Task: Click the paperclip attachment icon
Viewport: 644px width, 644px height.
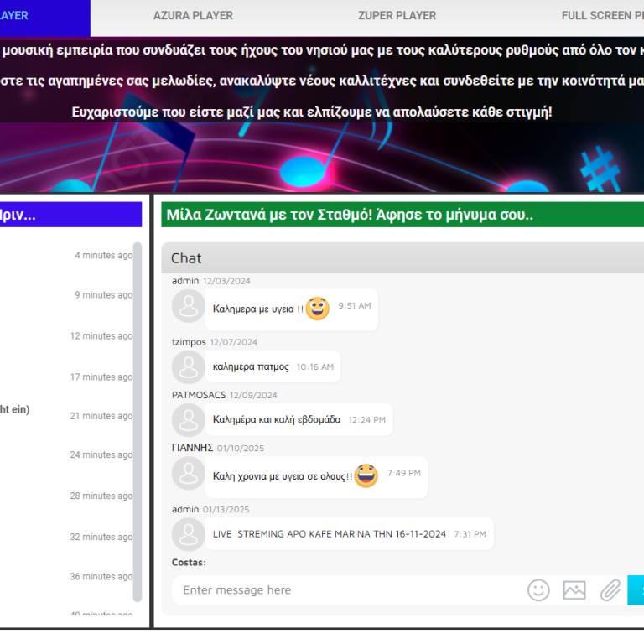Action: coord(610,589)
